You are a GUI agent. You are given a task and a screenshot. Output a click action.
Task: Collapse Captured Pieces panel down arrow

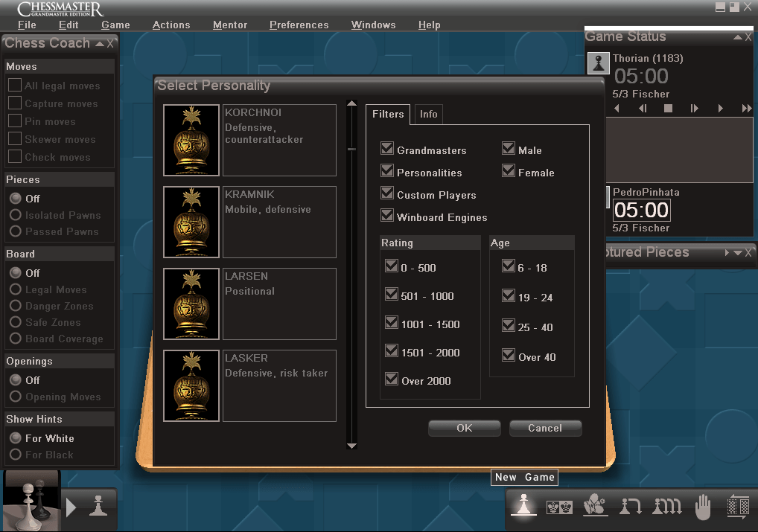[738, 253]
